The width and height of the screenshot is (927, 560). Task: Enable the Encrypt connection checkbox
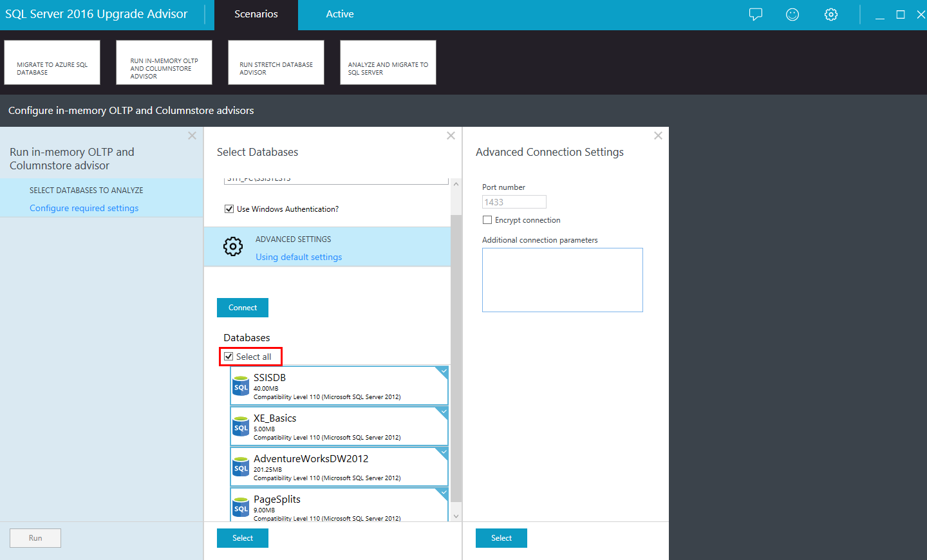click(487, 220)
